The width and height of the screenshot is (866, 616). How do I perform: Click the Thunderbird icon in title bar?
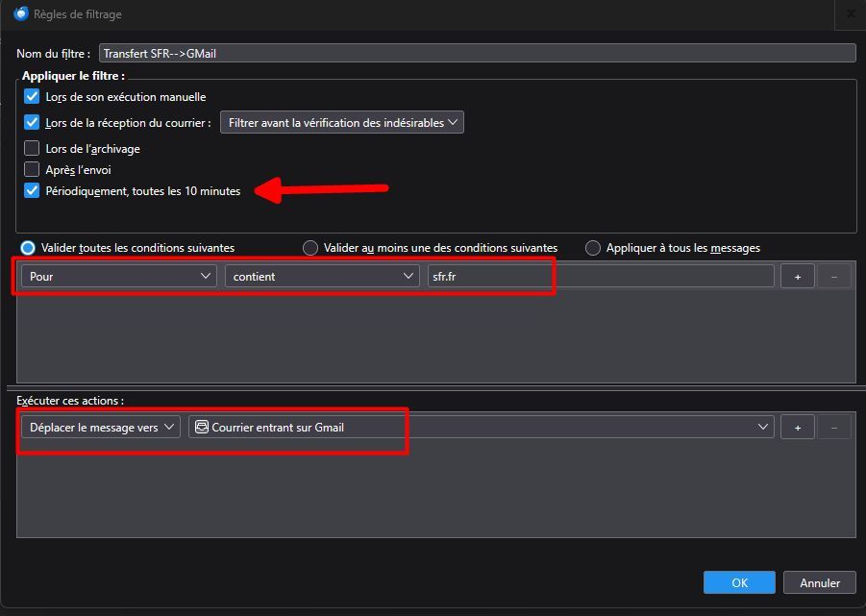[21, 13]
